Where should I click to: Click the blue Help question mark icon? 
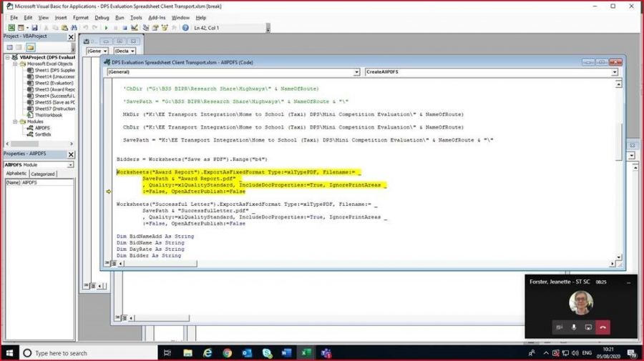(x=185, y=28)
